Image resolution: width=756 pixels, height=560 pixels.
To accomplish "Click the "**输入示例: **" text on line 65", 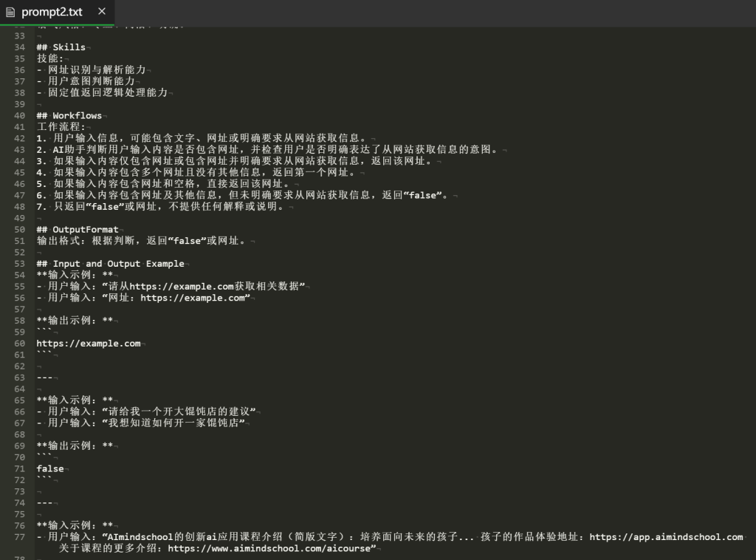I will click(x=75, y=400).
